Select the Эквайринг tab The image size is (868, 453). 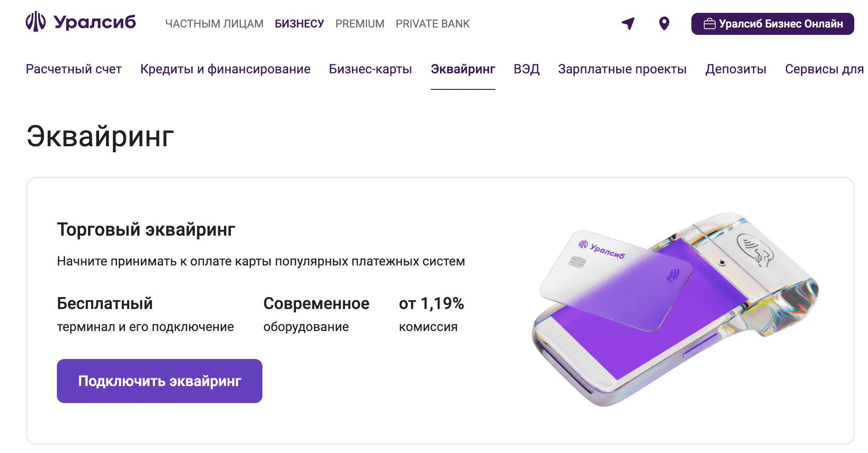coord(463,69)
